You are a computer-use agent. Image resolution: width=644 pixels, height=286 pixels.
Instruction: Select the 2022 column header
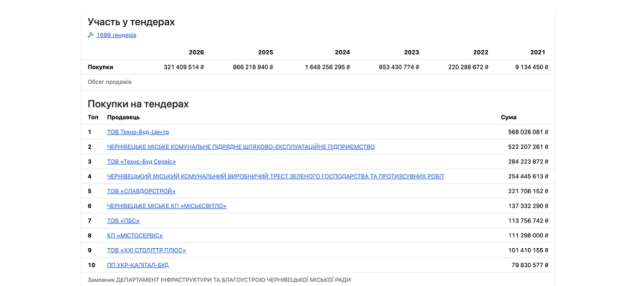pos(481,52)
